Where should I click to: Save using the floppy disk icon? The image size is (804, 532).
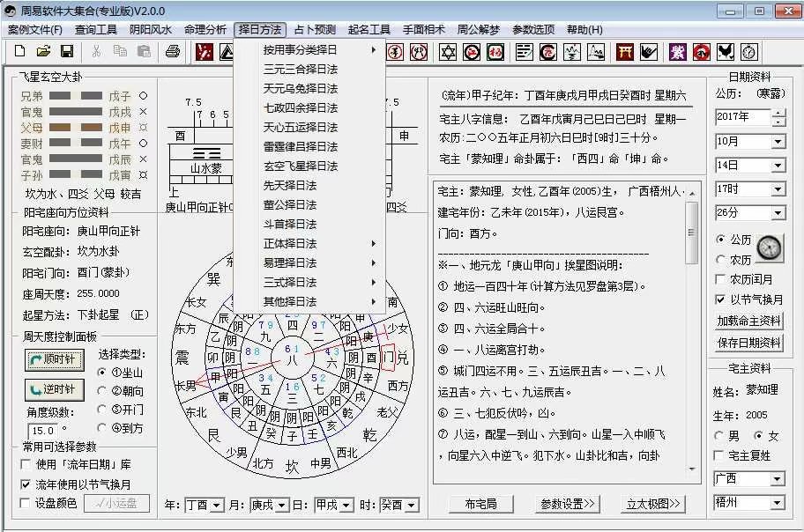66,52
